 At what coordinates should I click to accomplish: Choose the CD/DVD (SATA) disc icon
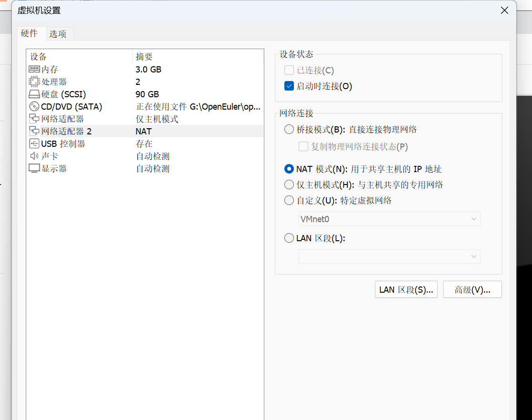(34, 107)
